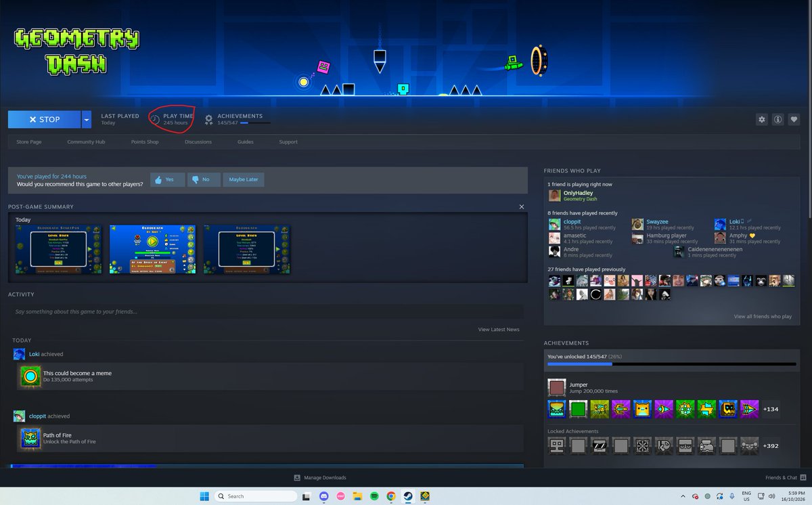Open the Support tab
Screen dimensions: 812x505
[x=288, y=142]
